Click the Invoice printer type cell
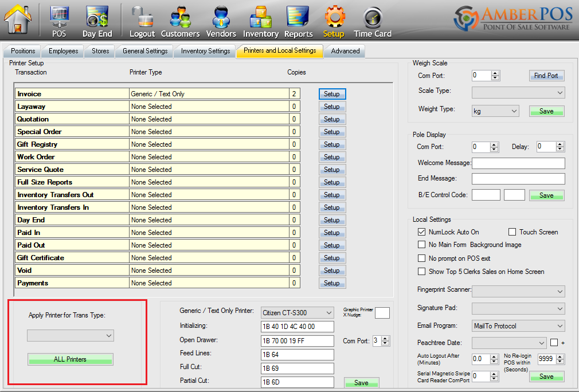This screenshot has height=392, width=579. [x=209, y=94]
